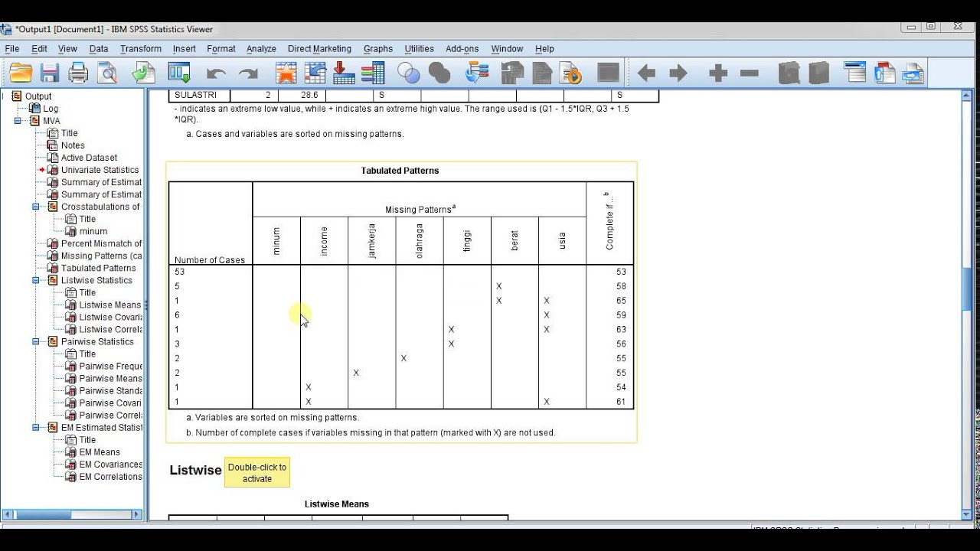The width and height of the screenshot is (980, 551).
Task: Select the Notes outline item
Action: (73, 145)
